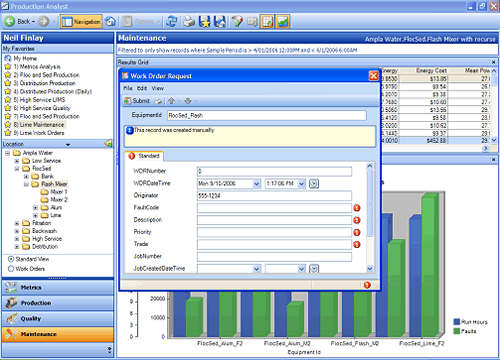The height and width of the screenshot is (360, 500).
Task: Click the Print icon in the main toolbar
Action: coord(189,22)
